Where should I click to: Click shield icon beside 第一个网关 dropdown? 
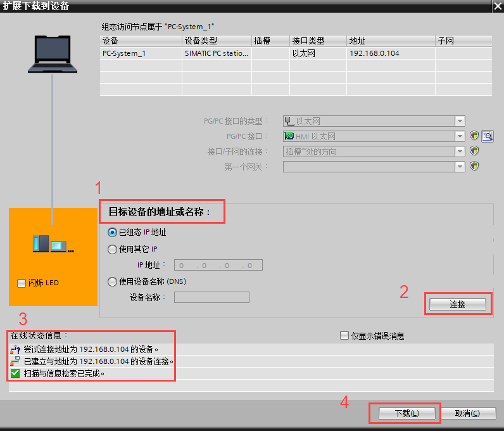474,167
